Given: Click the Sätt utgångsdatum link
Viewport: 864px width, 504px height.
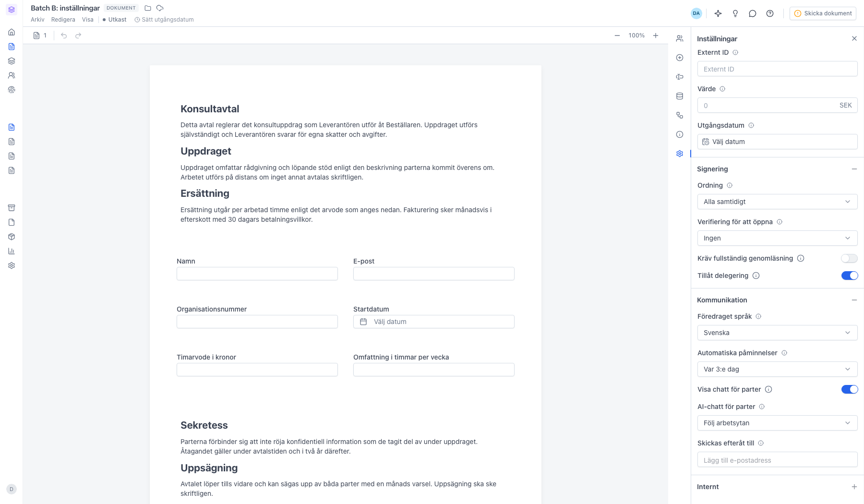Looking at the screenshot, I should [164, 20].
